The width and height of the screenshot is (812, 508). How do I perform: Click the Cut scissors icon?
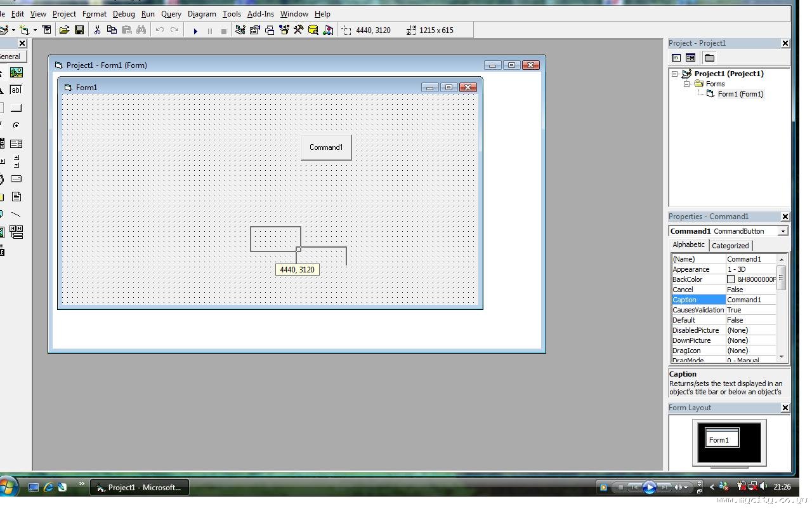[97, 30]
